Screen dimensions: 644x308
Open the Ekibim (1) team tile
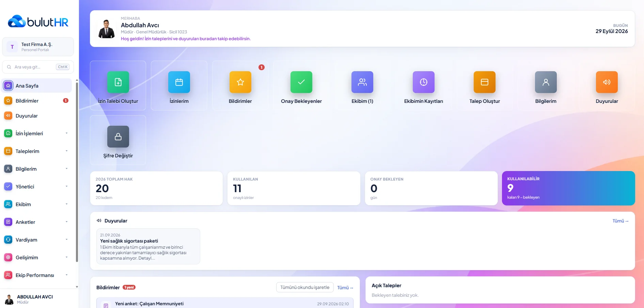(x=362, y=86)
